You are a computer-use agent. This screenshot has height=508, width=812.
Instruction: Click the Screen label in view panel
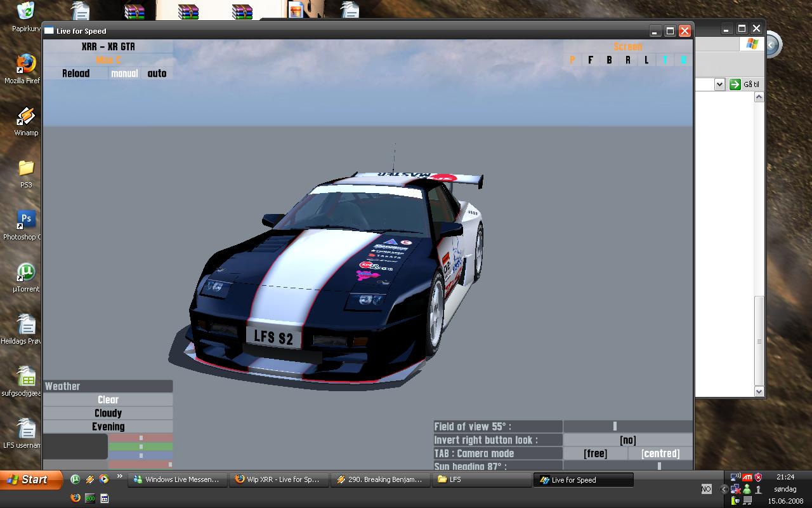628,47
